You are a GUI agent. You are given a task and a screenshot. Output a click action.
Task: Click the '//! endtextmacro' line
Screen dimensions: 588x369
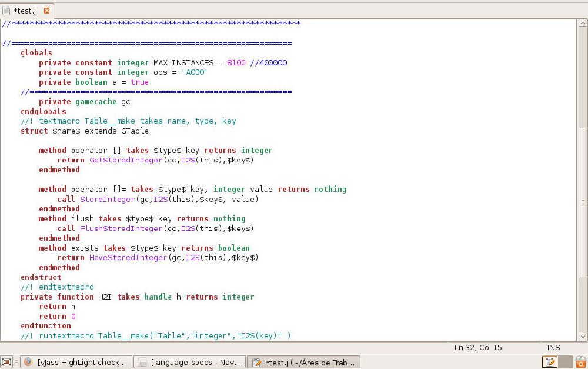tap(58, 287)
